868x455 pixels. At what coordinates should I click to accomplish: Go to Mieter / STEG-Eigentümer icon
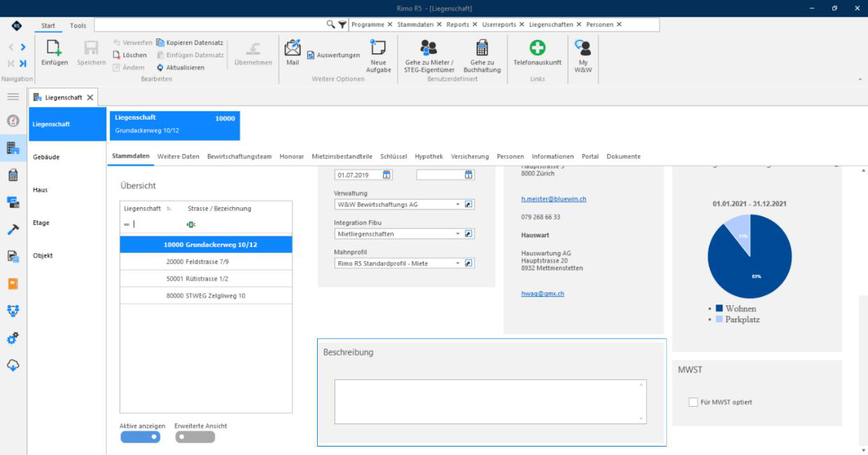coord(428,48)
